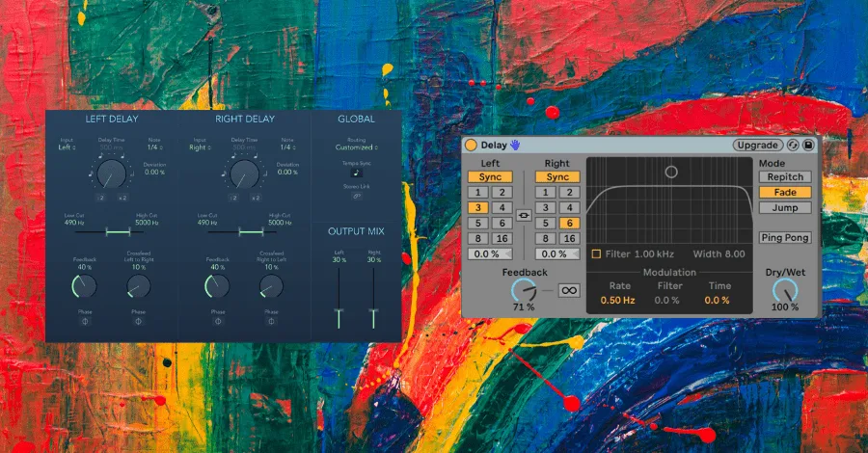Click the Width 8.00 value

[x=735, y=253]
